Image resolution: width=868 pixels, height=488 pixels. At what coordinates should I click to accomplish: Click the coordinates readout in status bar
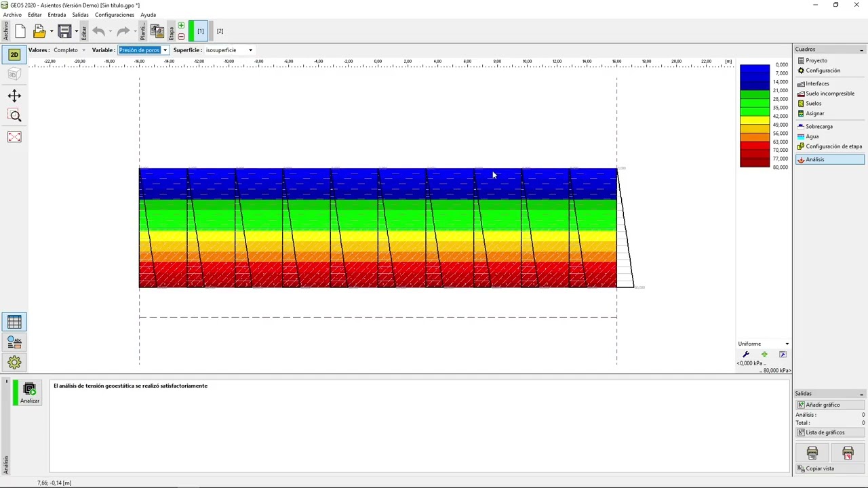coord(54,483)
